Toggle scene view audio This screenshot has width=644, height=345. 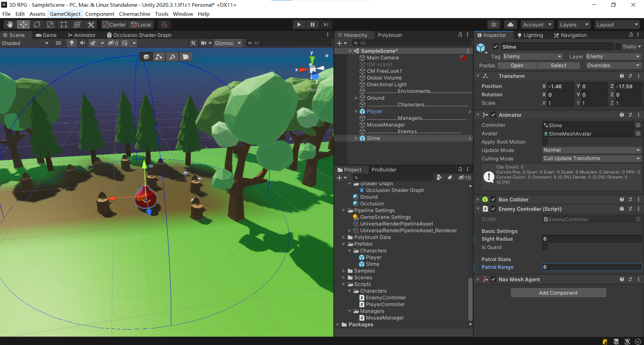82,43
